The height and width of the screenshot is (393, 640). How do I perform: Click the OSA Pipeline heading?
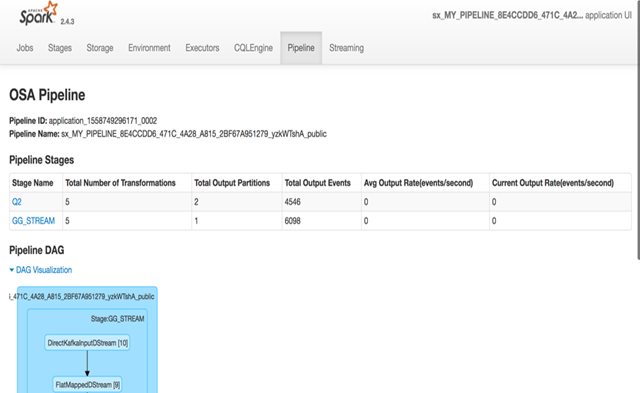click(x=47, y=95)
